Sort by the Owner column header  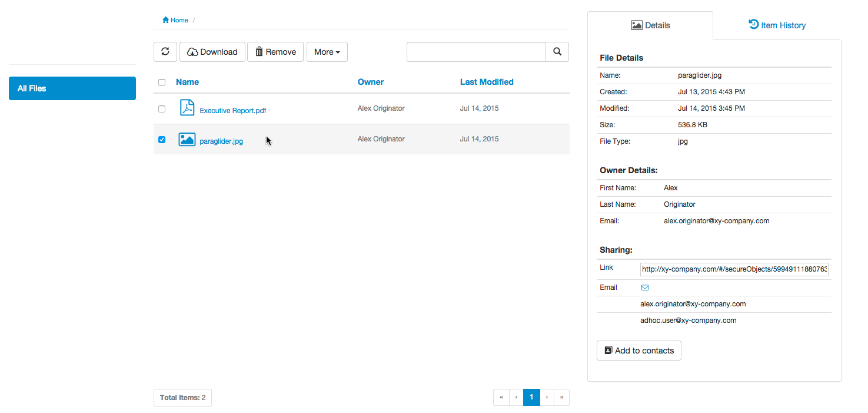tap(371, 82)
